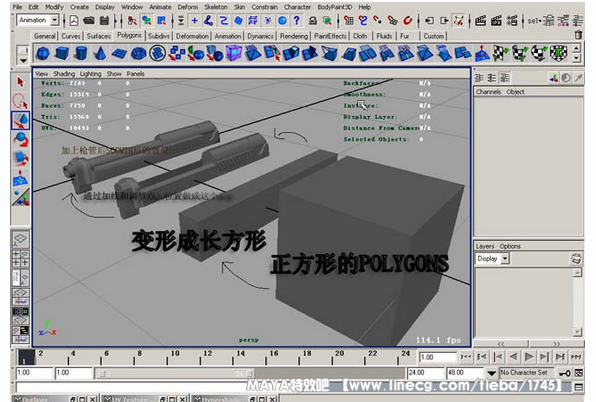Screen dimensions: 596x402
Task: Create a polygon cube from shelf
Action: (62, 53)
